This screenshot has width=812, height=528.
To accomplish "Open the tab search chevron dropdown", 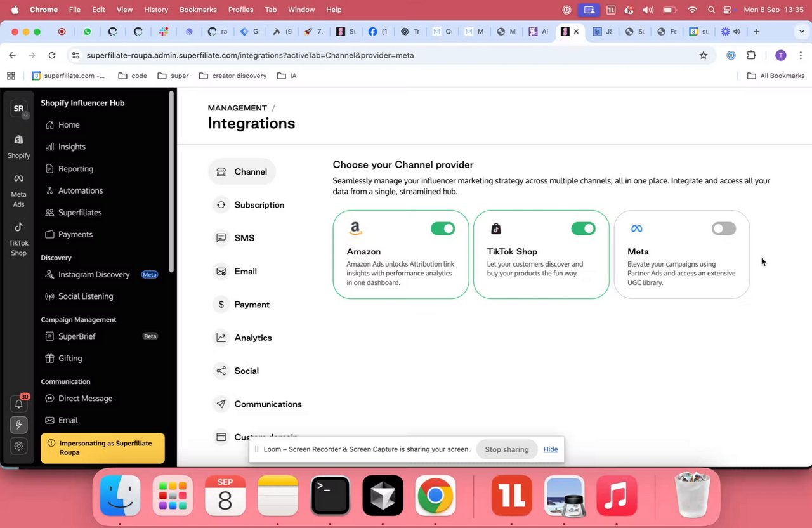I will point(801,32).
